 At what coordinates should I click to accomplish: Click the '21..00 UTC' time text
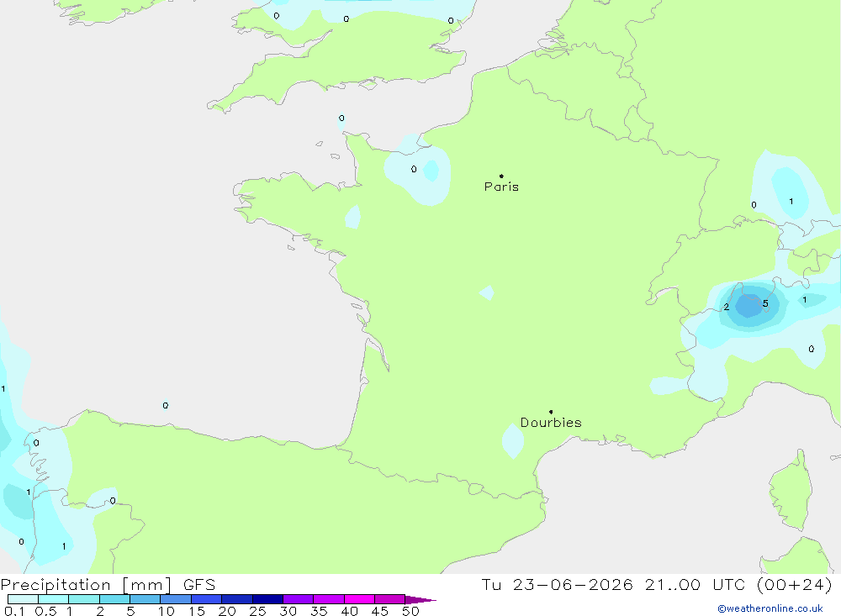pyautogui.click(x=694, y=585)
